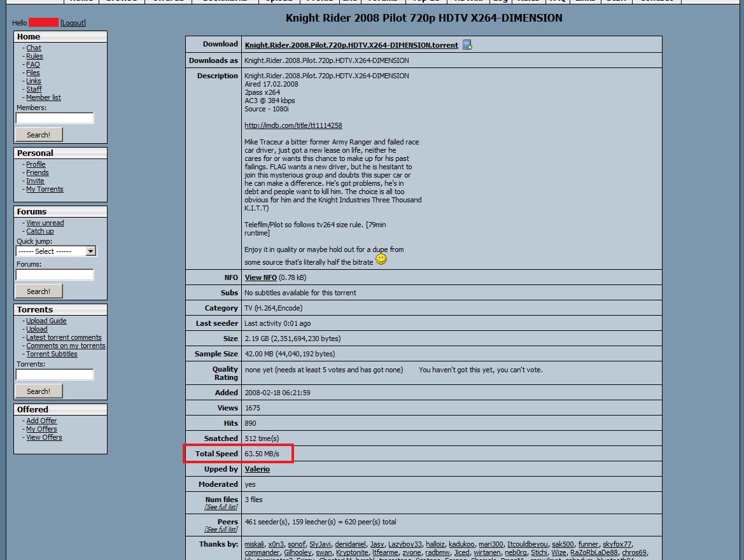Open the View NFO link

click(x=260, y=277)
